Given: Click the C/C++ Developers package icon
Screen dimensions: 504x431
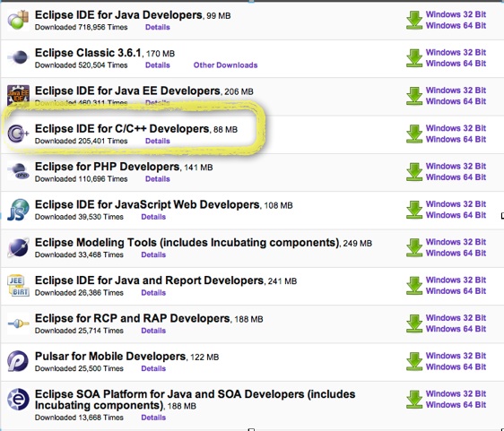Looking at the screenshot, I should pyautogui.click(x=18, y=134).
